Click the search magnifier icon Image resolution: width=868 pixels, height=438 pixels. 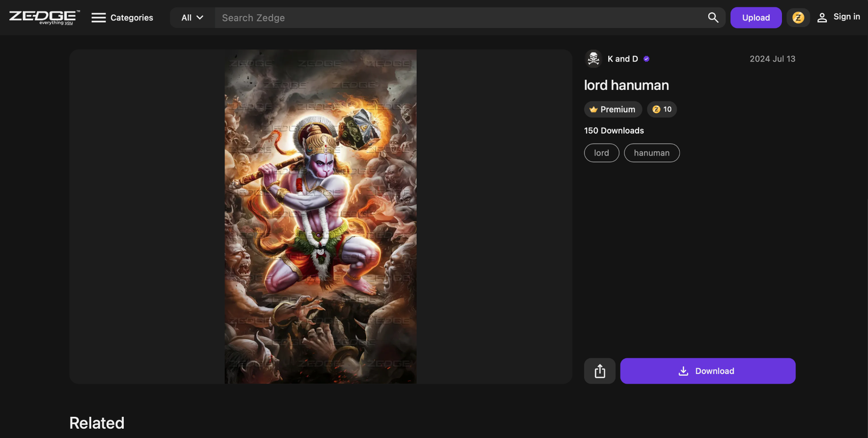tap(713, 17)
